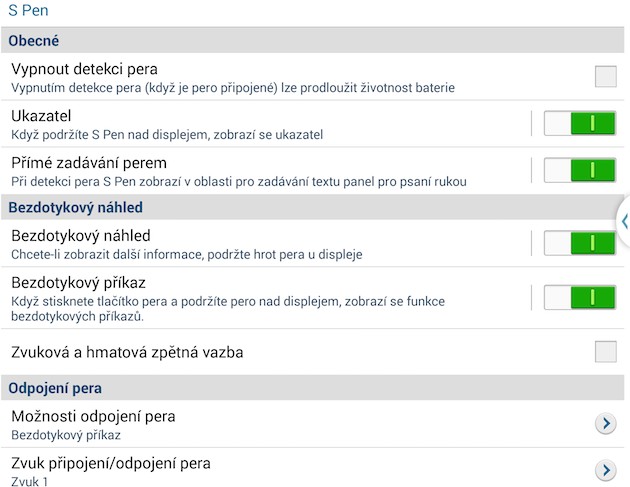This screenshot has height=487, width=630.
Task: Click arrow icon for Možnosti odpojení pera
Action: pos(605,424)
